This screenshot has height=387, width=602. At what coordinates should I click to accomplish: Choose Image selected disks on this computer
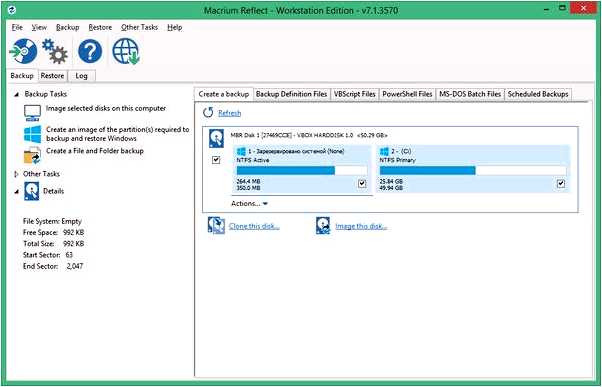(x=106, y=108)
